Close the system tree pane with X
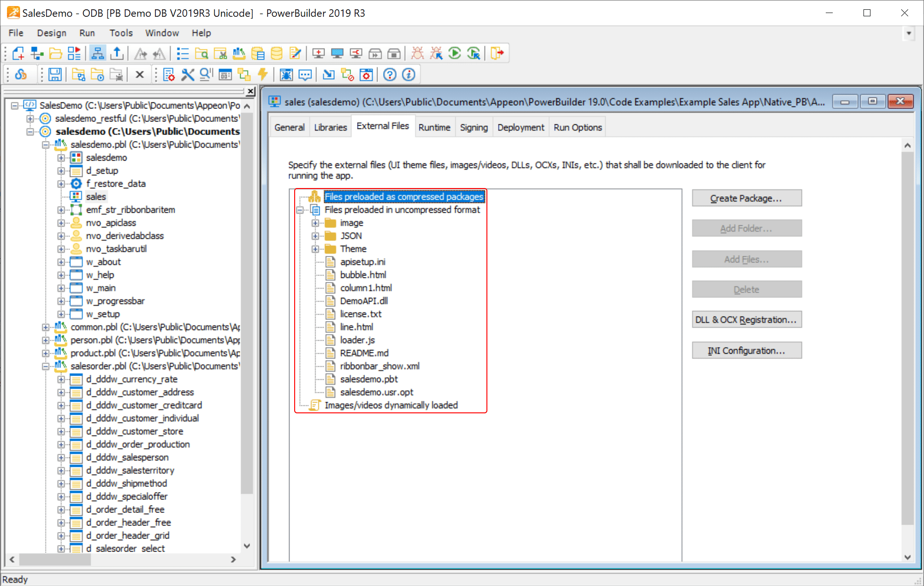 click(x=250, y=91)
